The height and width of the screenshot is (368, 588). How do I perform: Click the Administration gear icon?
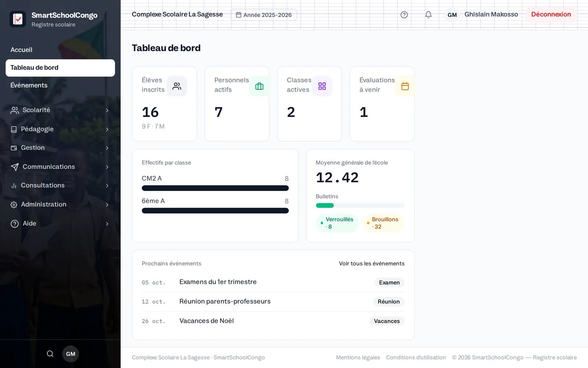[14, 205]
